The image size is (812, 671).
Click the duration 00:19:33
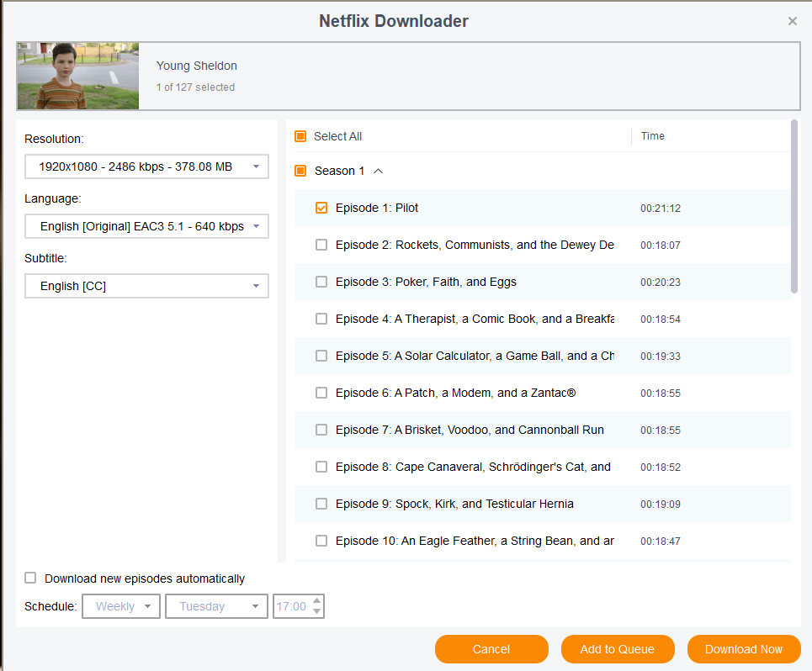coord(661,357)
